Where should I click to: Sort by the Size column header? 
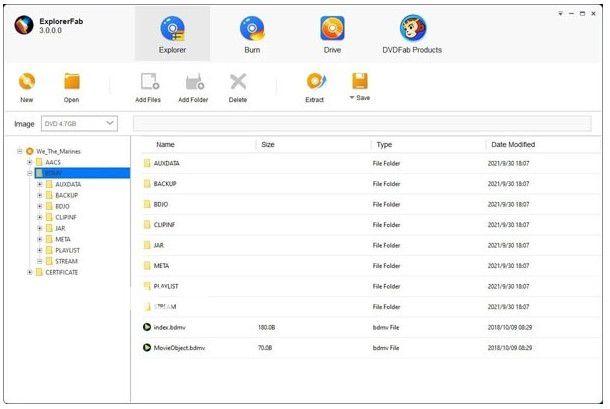pos(268,144)
